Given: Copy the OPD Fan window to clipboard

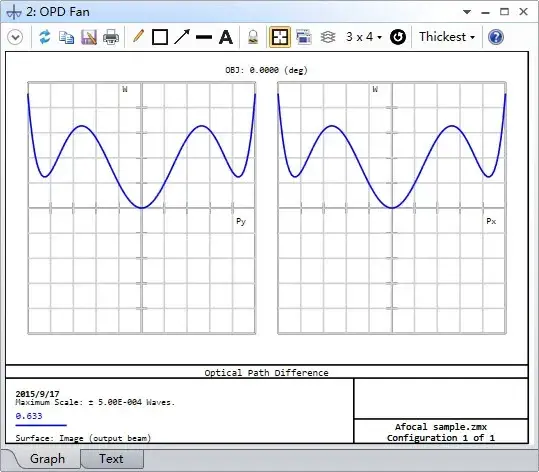Looking at the screenshot, I should (x=66, y=37).
